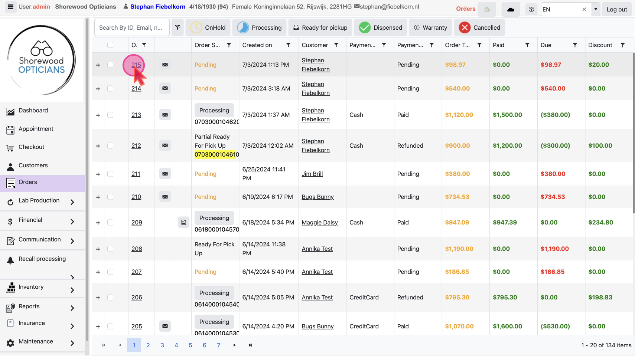Screen dimensions: 635x364
Task: Filter orders by Ready for pickup
Action: tap(320, 27)
